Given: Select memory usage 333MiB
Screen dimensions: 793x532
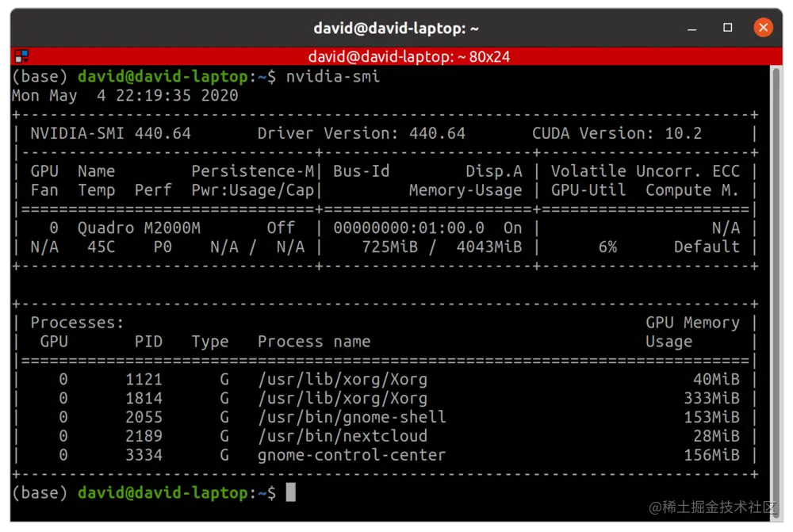Looking at the screenshot, I should click(x=711, y=399).
